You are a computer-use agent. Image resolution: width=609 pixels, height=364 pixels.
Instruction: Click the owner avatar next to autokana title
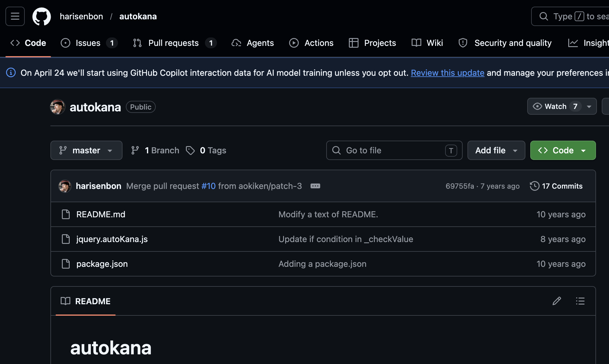click(x=58, y=107)
